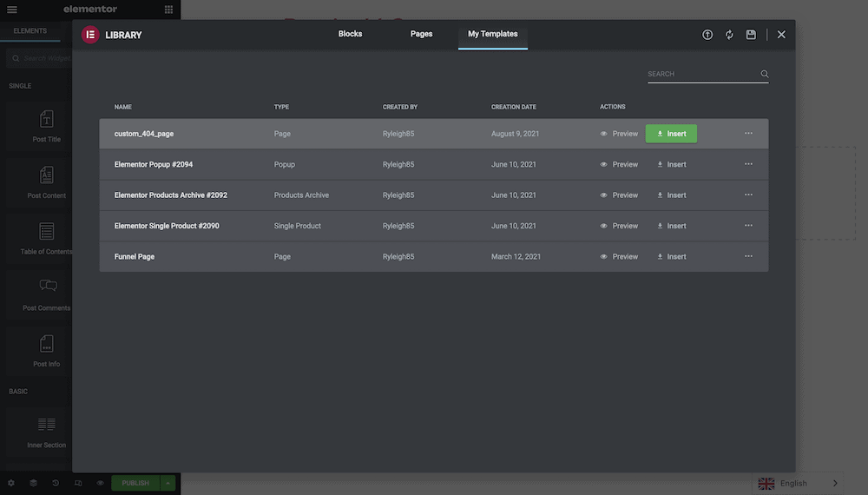Select the Post Info widget

point(47,351)
